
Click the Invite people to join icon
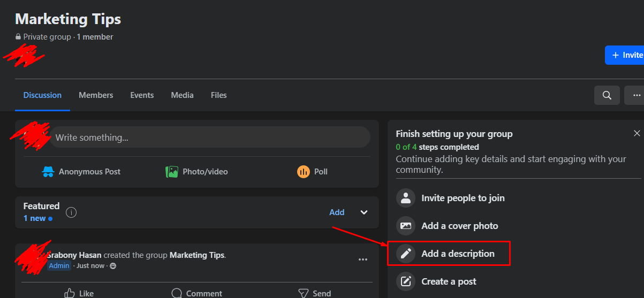coord(406,198)
